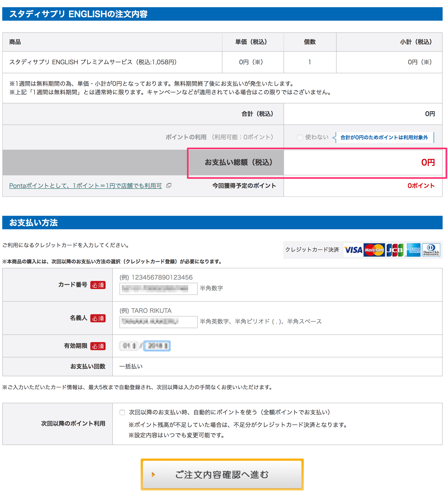Click the お支払い回数 row label
This screenshot has height=501, width=448.
88,366
